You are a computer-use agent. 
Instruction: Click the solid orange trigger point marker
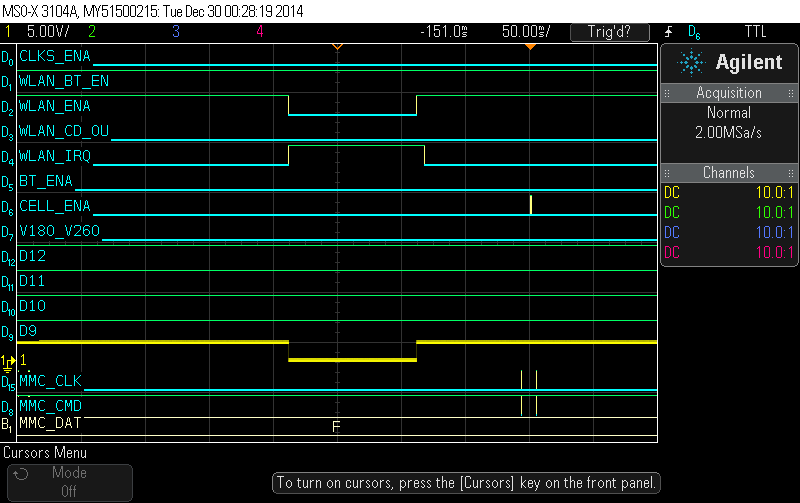pos(530,47)
